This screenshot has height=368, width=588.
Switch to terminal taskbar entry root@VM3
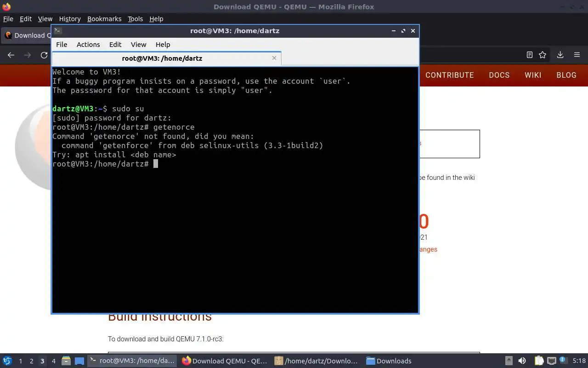tap(132, 361)
